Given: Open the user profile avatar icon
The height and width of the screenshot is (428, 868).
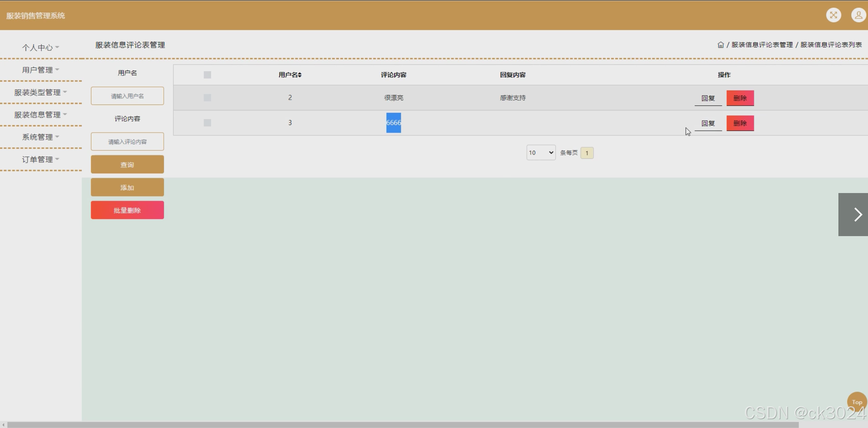Looking at the screenshot, I should (858, 15).
